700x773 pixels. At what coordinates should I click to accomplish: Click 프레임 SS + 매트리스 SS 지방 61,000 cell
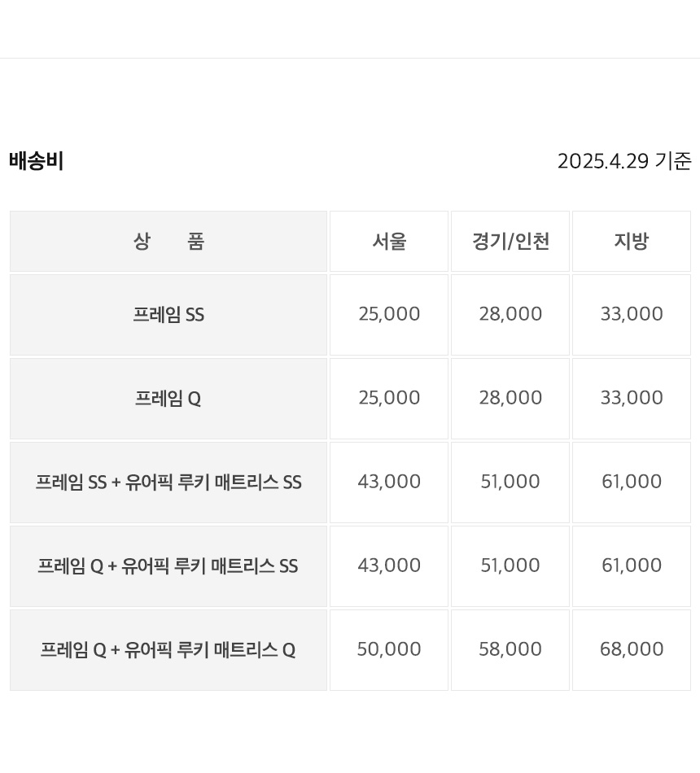coord(632,482)
